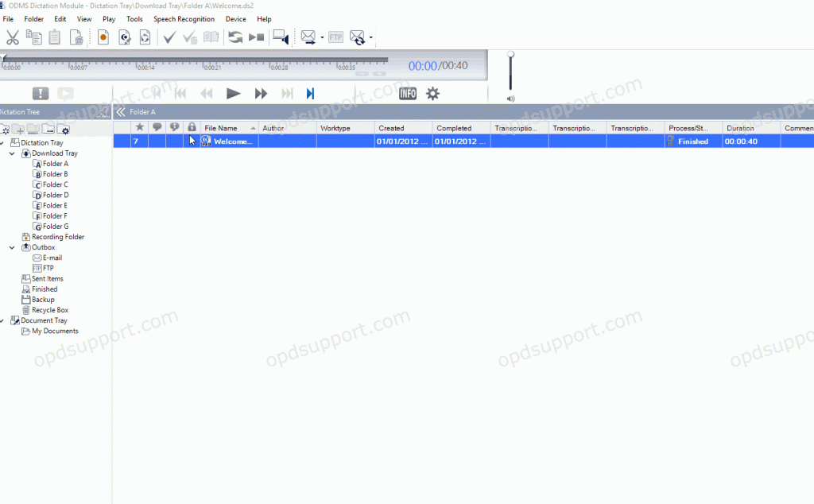Click the settings gear icon near INFO

point(432,93)
